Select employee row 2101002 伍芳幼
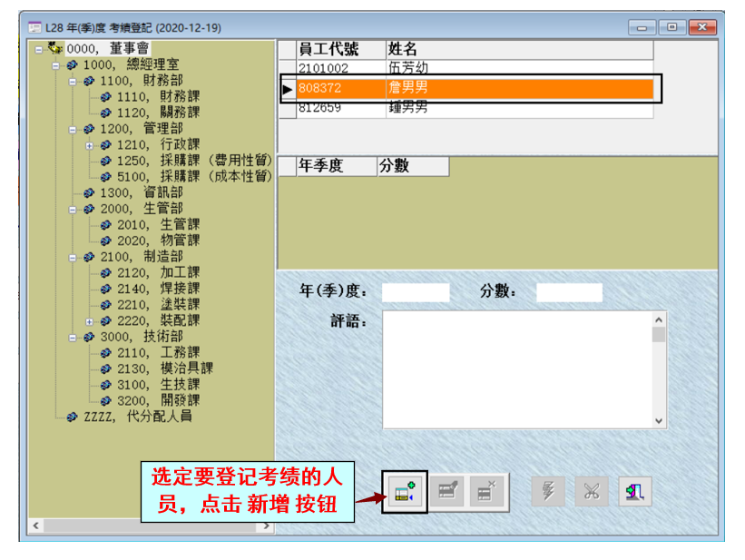 pos(475,68)
